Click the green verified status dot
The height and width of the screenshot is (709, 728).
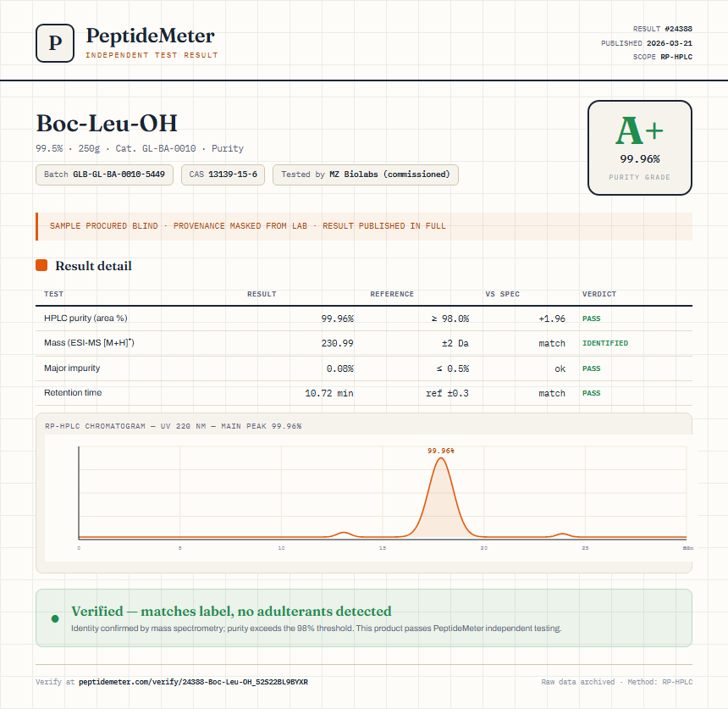(x=55, y=618)
